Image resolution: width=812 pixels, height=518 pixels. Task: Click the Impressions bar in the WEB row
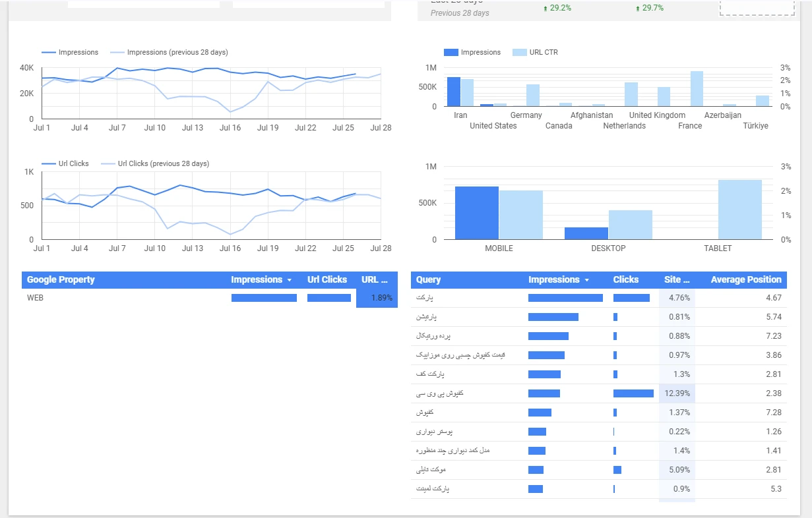pyautogui.click(x=264, y=298)
